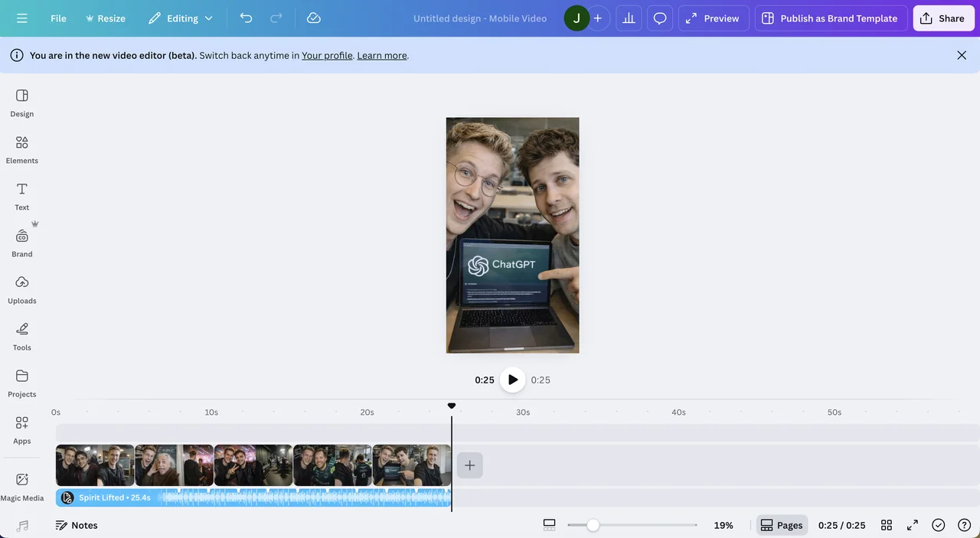Open the grid view icon
The width and height of the screenshot is (980, 538).
pyautogui.click(x=886, y=525)
